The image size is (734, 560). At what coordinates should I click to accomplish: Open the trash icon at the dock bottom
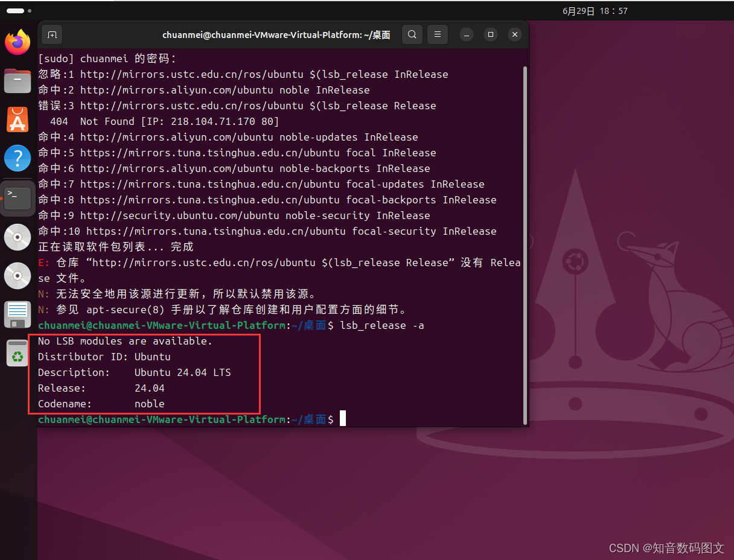tap(17, 353)
